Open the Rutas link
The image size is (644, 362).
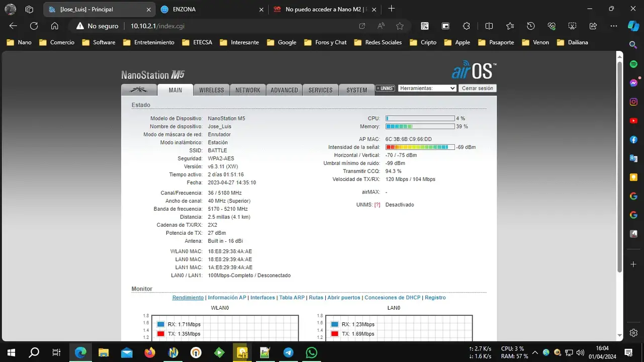point(316,298)
